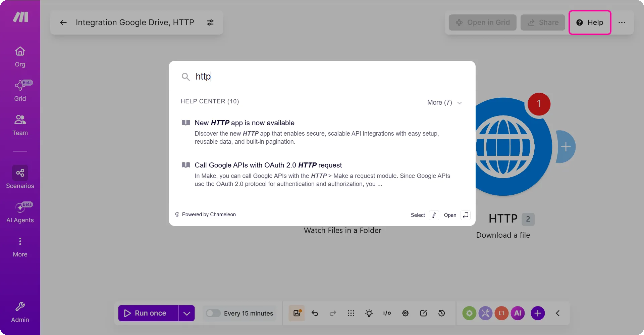Click the Help button
The image size is (644, 335).
[x=590, y=22]
